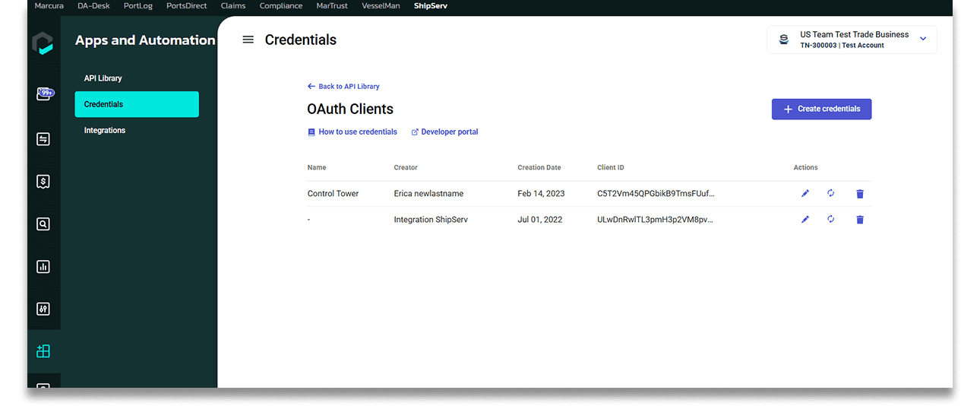Click the OAuth Clients heading
Viewport: 980px width, 406px height.
tap(350, 109)
